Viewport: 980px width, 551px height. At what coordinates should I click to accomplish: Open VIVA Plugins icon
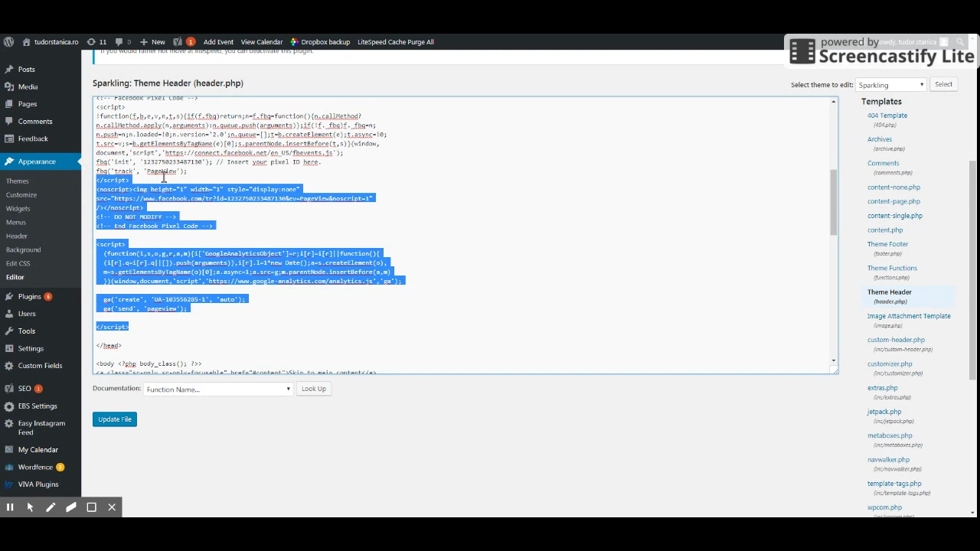pyautogui.click(x=9, y=484)
